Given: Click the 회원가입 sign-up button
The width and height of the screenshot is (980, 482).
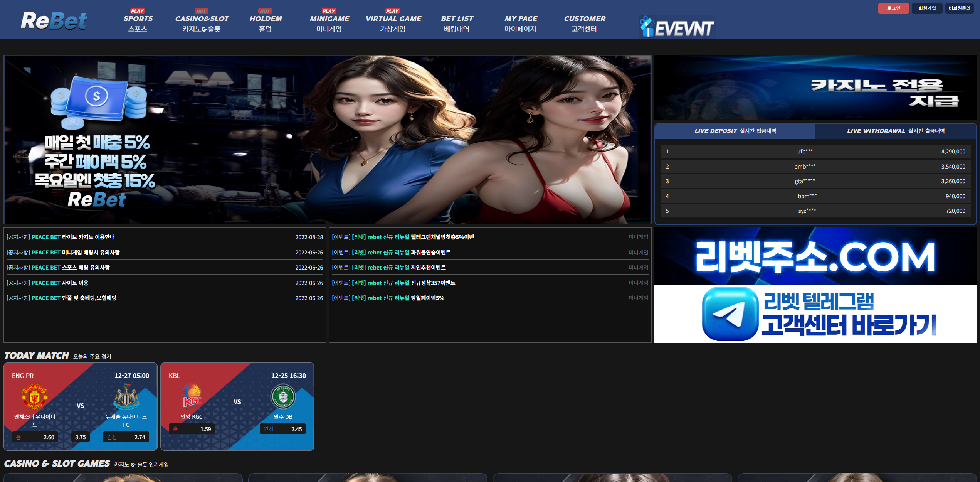Looking at the screenshot, I should [x=926, y=8].
